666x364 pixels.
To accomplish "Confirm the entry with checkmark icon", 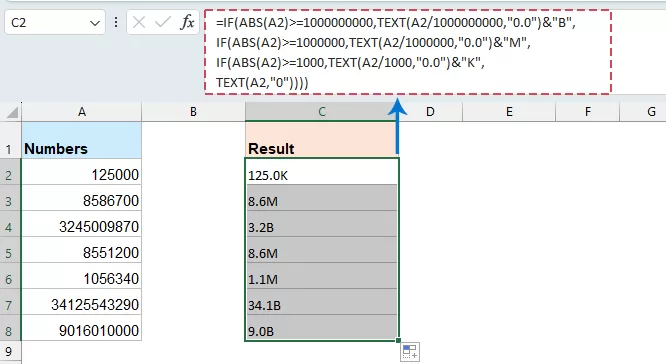I will point(163,22).
